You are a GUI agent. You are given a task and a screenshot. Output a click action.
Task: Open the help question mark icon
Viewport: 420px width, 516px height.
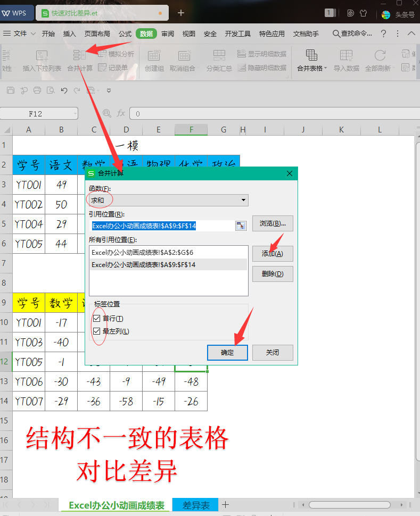pyautogui.click(x=383, y=34)
